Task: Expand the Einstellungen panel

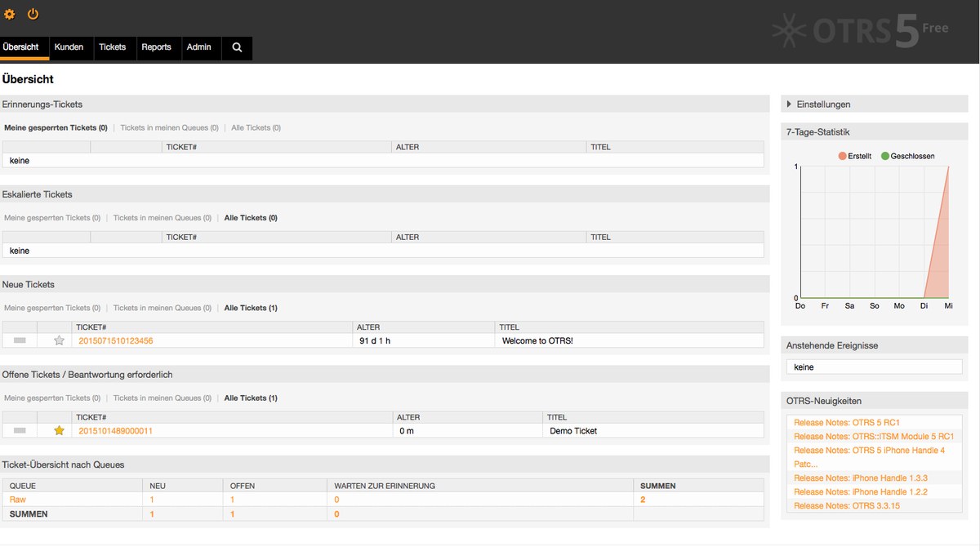Action: point(875,104)
